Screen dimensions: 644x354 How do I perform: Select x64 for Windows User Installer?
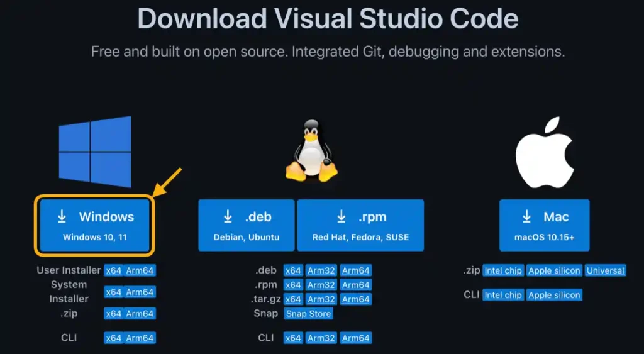click(113, 270)
